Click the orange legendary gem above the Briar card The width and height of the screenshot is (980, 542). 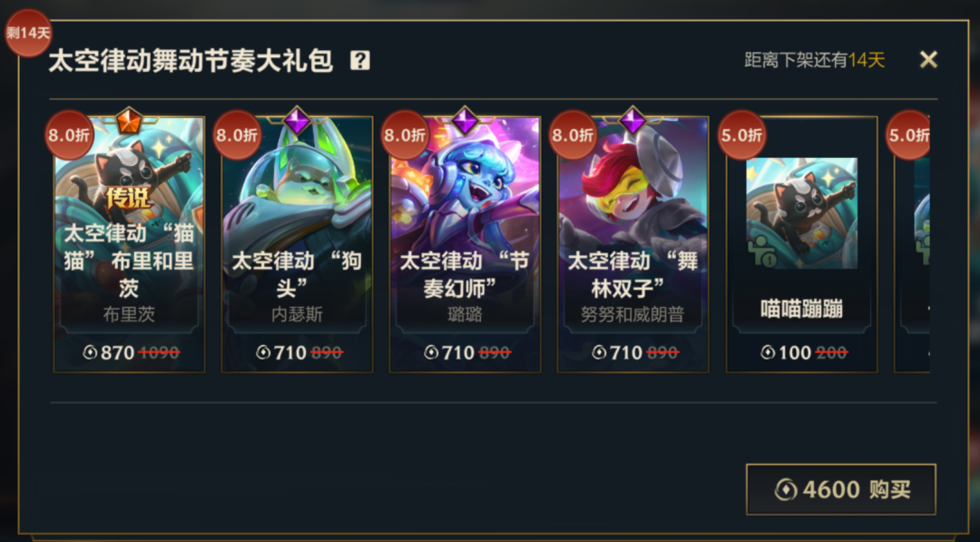tap(130, 120)
